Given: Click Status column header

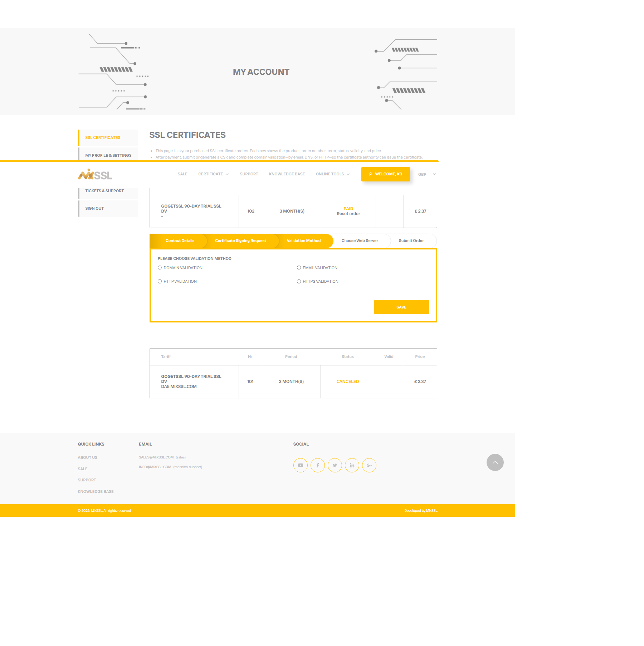Looking at the screenshot, I should point(348,357).
